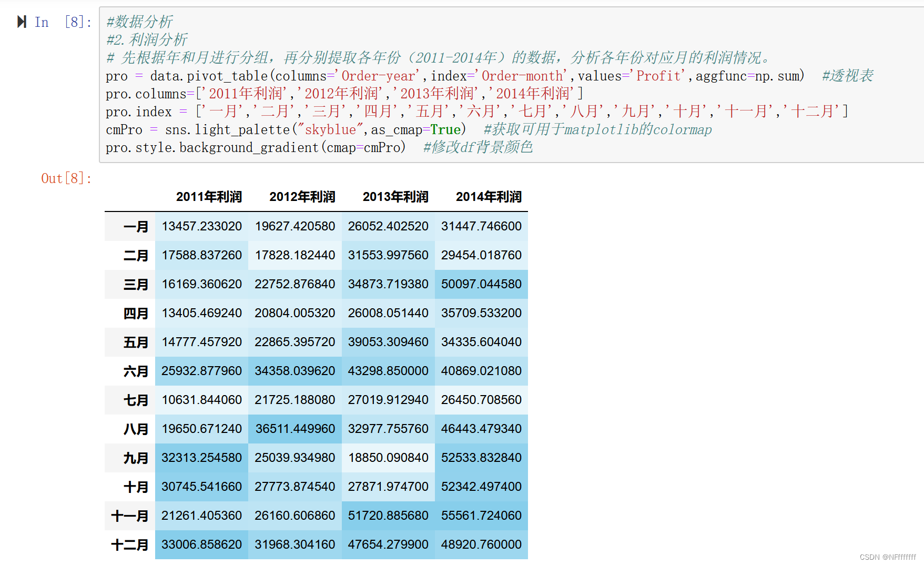The height and width of the screenshot is (565, 924).
Task: Click cell value 52342.497400
Action: tap(481, 487)
